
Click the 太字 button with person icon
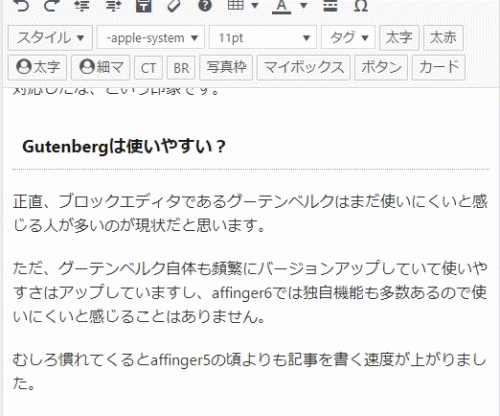click(37, 68)
